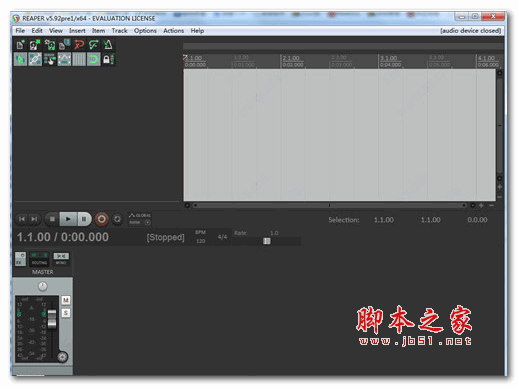Open the Help menu
This screenshot has height=387, width=518.
(x=197, y=31)
